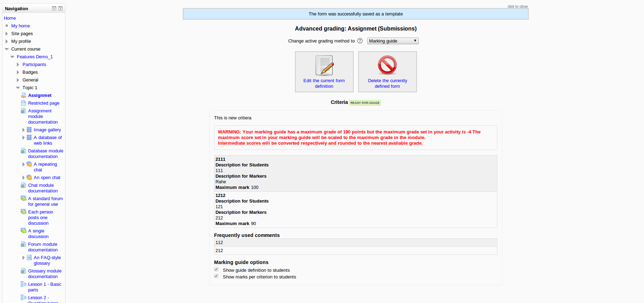Toggle Show guide definition to students checkbox
The image size is (644, 303).
(216, 270)
